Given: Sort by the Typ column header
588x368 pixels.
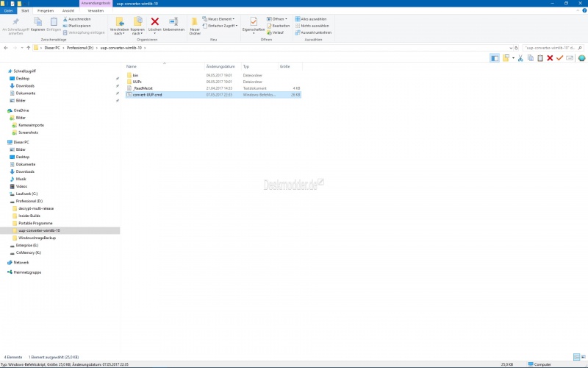Looking at the screenshot, I should 260,66.
